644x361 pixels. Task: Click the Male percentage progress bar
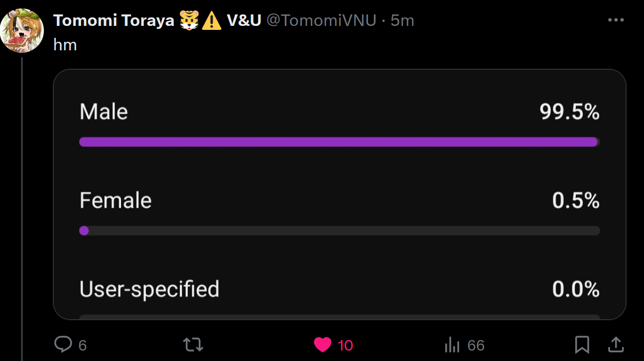[339, 142]
